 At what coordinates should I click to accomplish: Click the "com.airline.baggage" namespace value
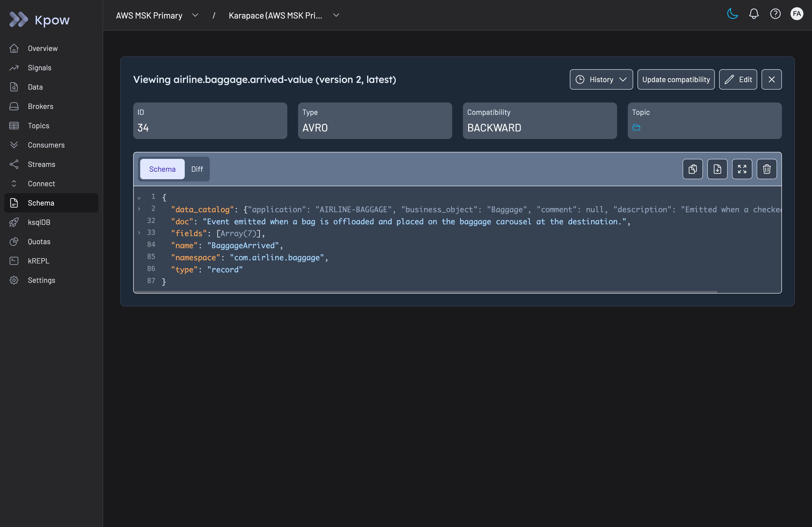coord(277,257)
